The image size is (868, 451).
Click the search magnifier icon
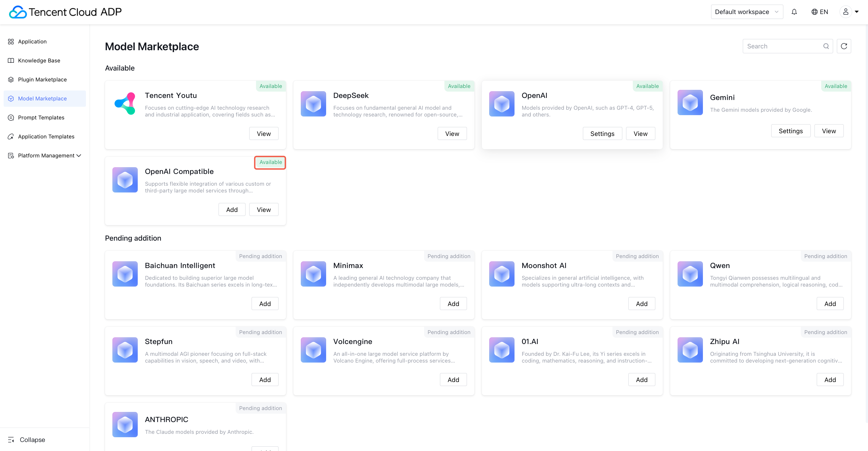click(x=826, y=46)
